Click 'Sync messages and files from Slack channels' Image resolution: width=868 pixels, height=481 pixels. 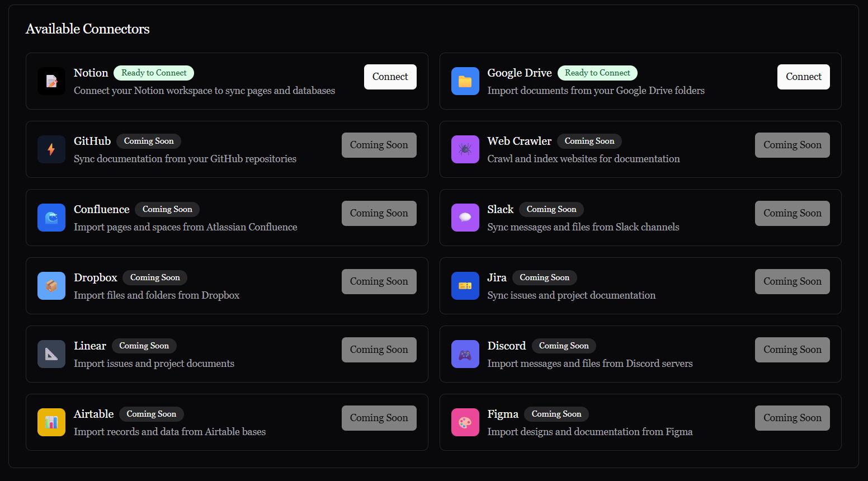click(583, 227)
